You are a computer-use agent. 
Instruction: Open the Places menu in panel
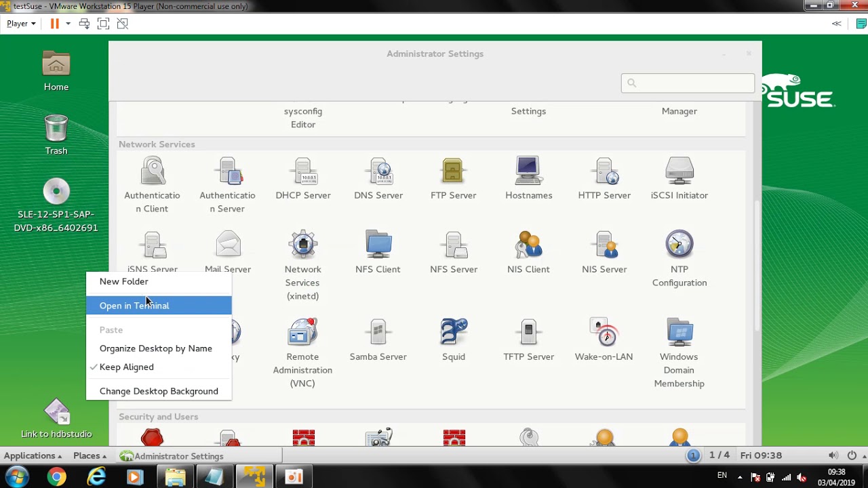pyautogui.click(x=90, y=455)
